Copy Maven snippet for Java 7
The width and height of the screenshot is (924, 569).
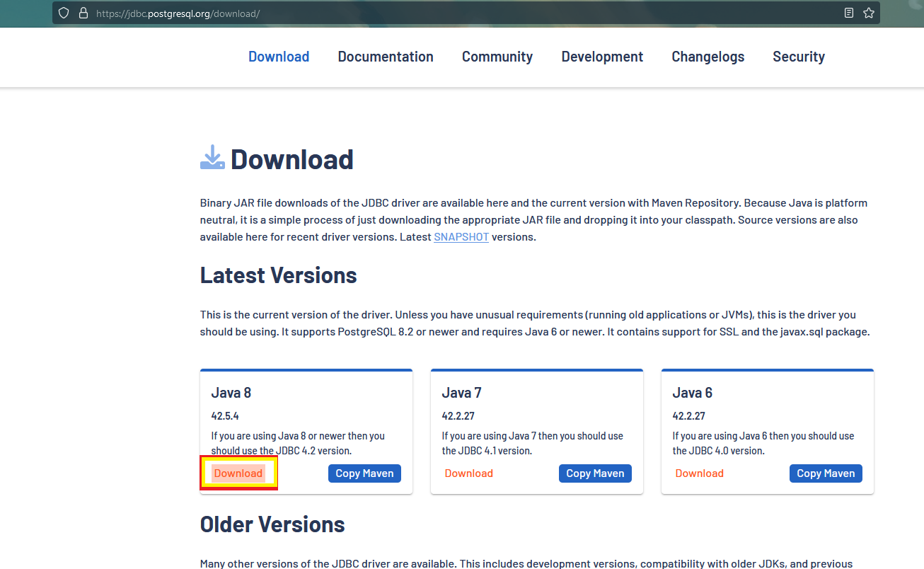[595, 473]
